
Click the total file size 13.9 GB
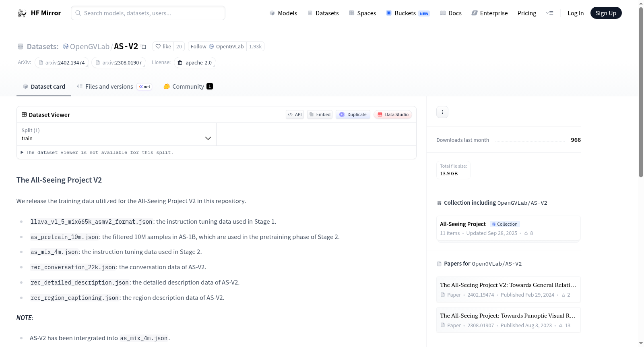coord(449,174)
